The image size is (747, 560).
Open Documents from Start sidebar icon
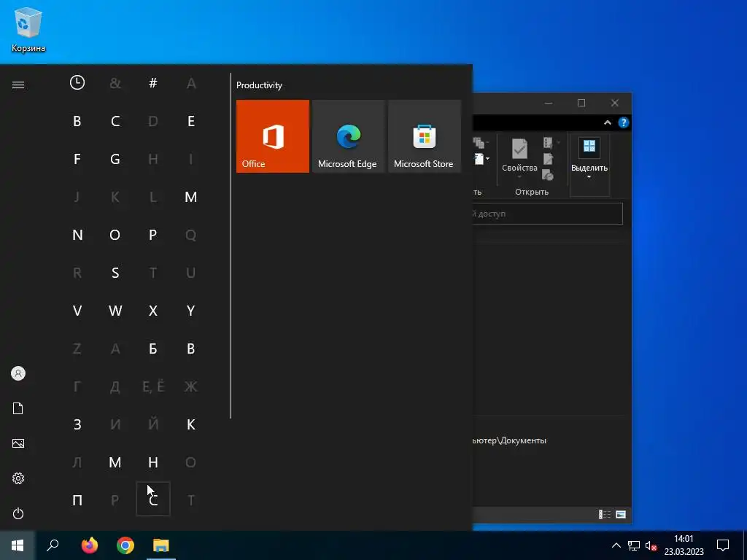[18, 408]
